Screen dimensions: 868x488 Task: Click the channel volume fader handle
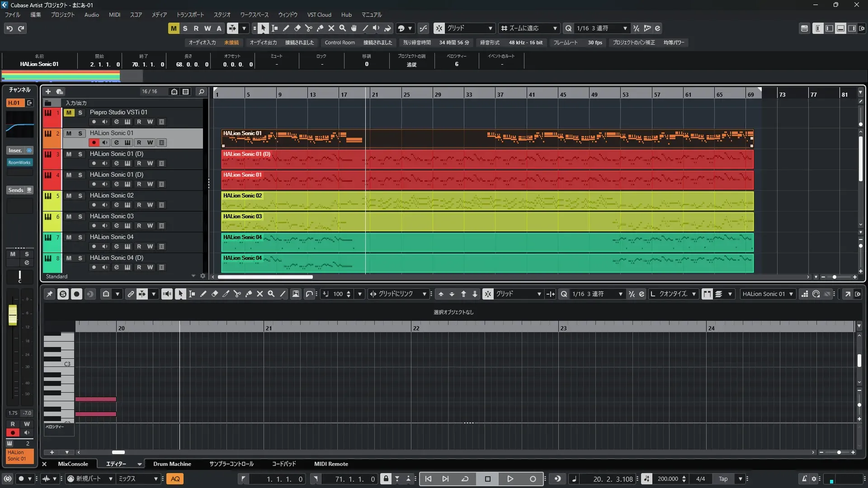click(13, 314)
